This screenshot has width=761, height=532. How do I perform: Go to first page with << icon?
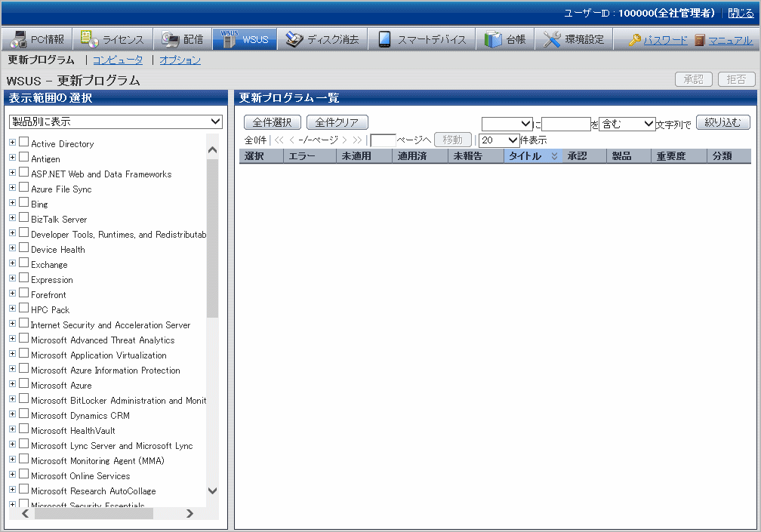click(279, 140)
